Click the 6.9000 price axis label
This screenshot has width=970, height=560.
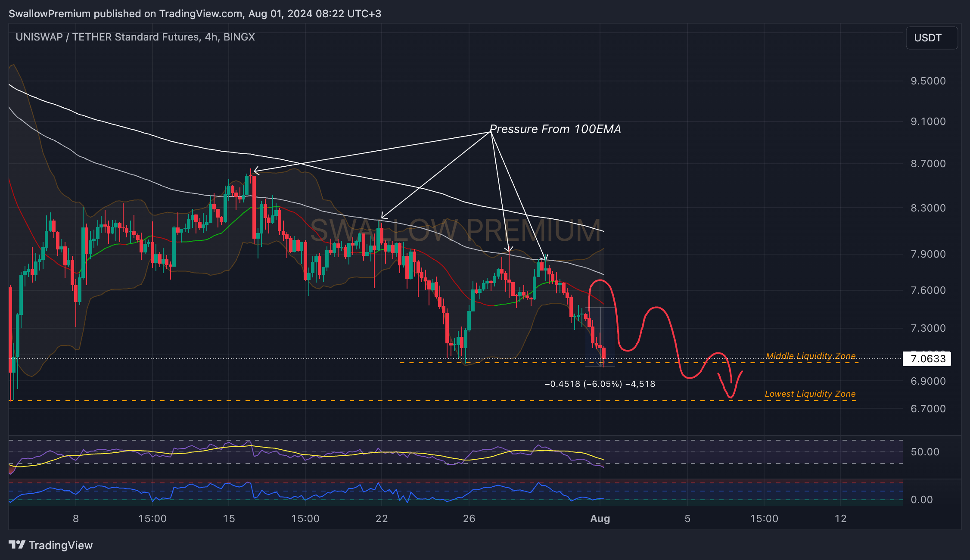(928, 381)
